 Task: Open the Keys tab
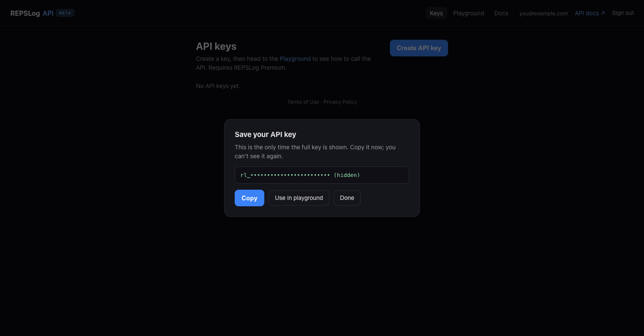[x=436, y=13]
